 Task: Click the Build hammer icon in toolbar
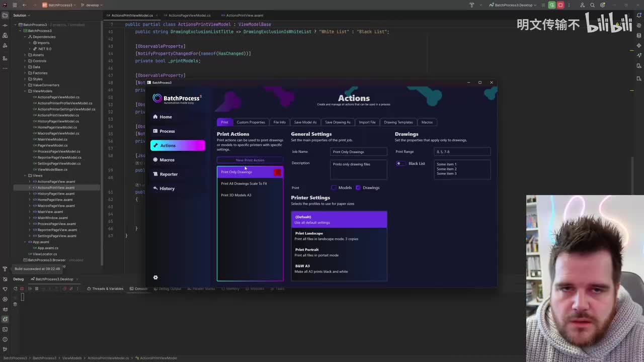[471, 5]
